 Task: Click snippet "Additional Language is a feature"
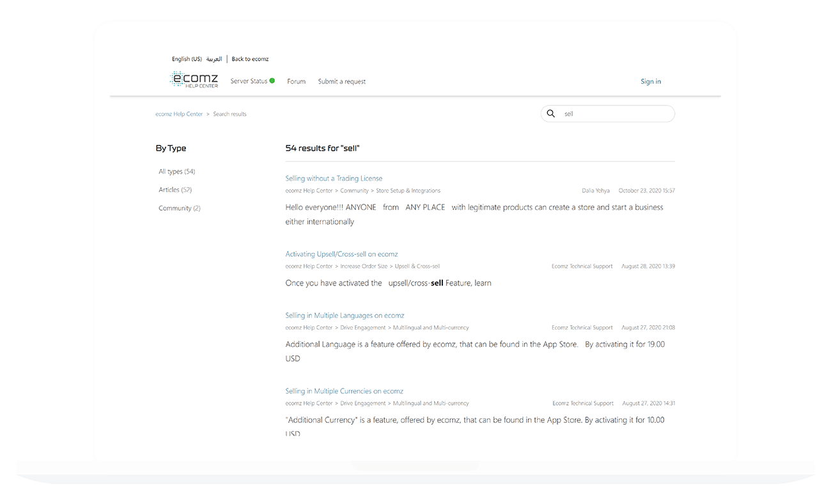pyautogui.click(x=475, y=351)
